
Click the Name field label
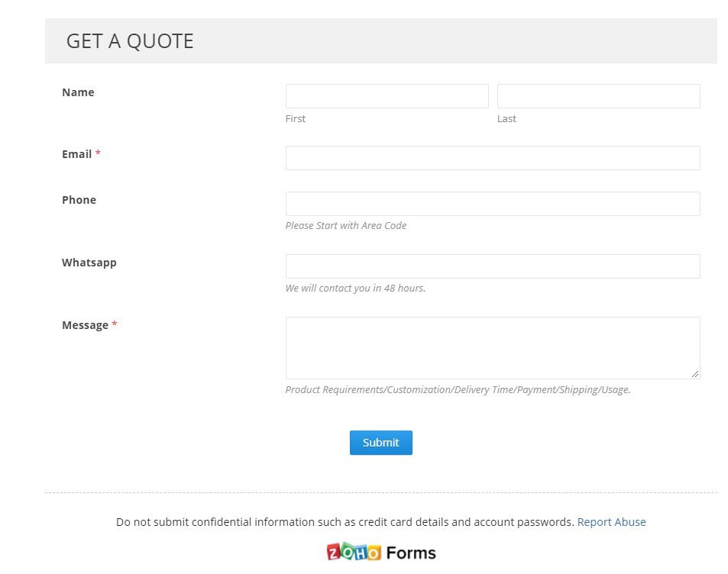coord(78,92)
